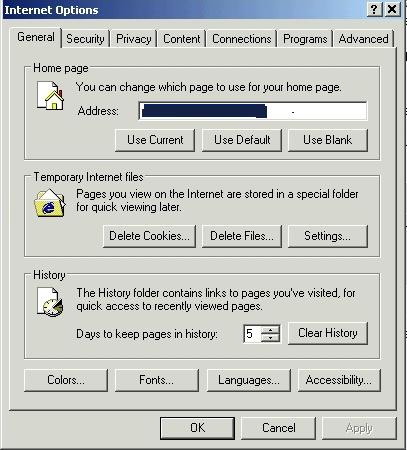Image resolution: width=407 pixels, height=450 pixels.
Task: Click the Delete Files button
Action: click(242, 236)
